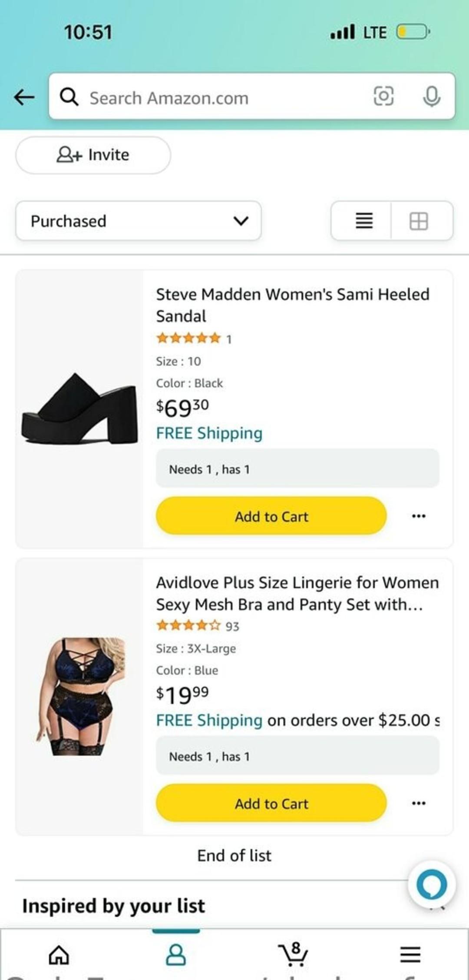View star ratings for Avidlove set

point(189,626)
